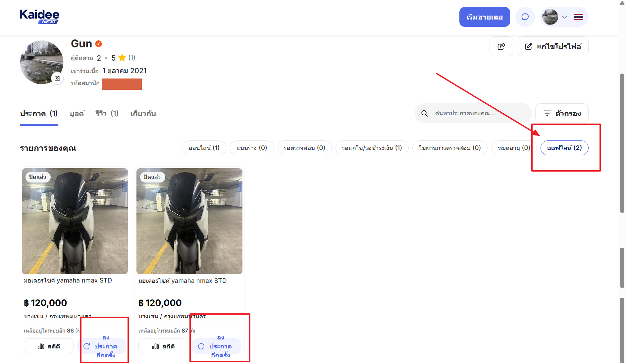Viewport: 626px width, 364px height.
Task: Switch to the เกี่ยวกับ tab
Action: coord(143,114)
